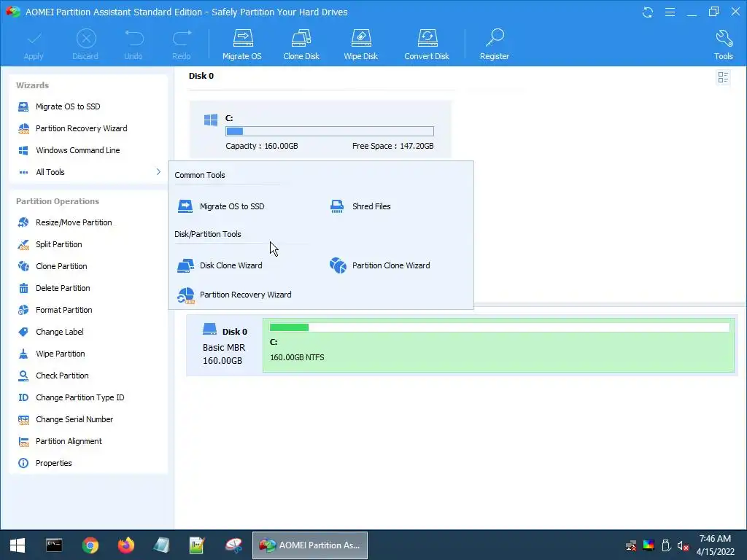Click the Free Space : 147.20GB text
This screenshot has height=560, width=747.
(x=393, y=146)
